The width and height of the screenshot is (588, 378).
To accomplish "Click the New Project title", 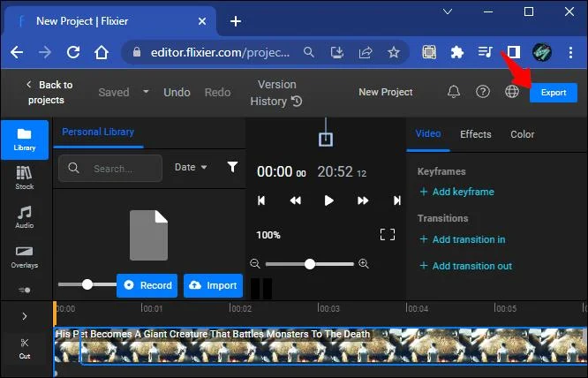I will point(386,92).
